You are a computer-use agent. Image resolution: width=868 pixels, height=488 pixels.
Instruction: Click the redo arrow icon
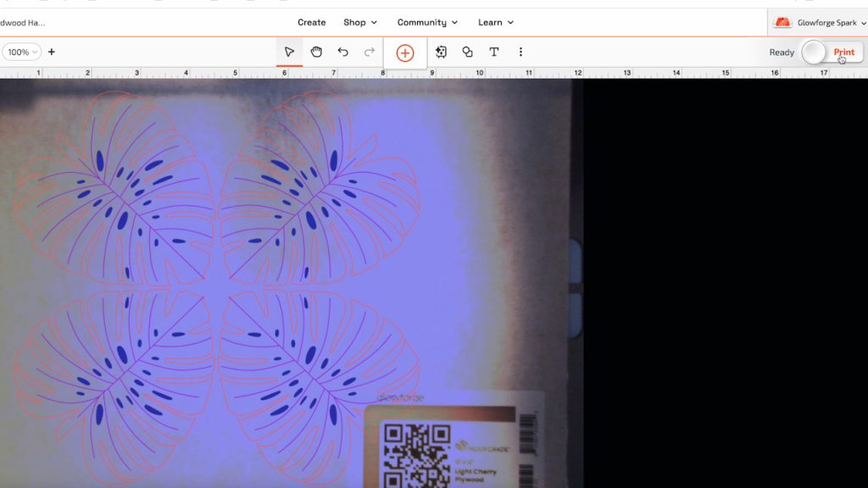pyautogui.click(x=370, y=52)
